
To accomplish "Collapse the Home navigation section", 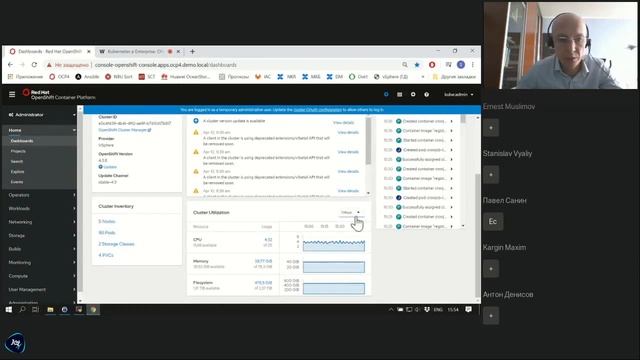I will click(x=41, y=130).
